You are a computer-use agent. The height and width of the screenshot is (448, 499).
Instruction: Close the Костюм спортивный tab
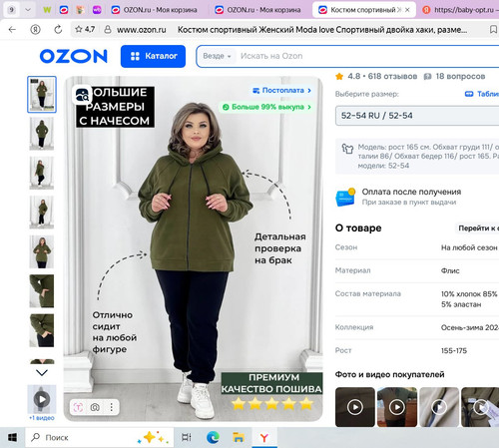coord(407,10)
